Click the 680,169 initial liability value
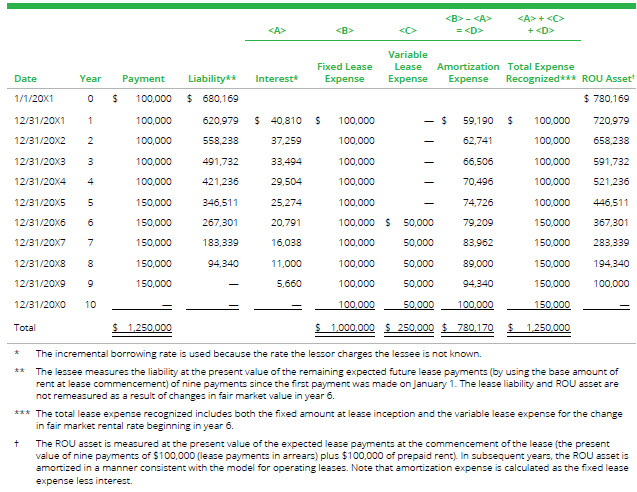The image size is (637, 492). 220,98
